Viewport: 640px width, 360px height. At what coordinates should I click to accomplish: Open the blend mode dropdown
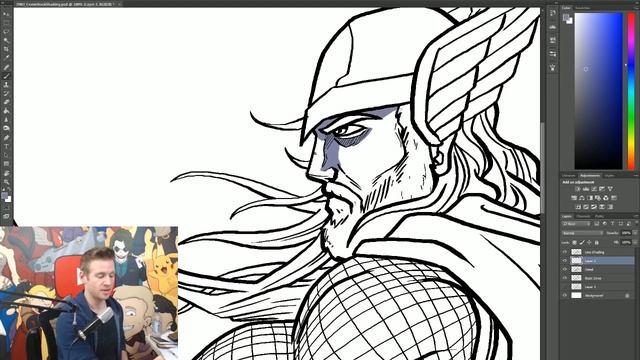tap(583, 233)
